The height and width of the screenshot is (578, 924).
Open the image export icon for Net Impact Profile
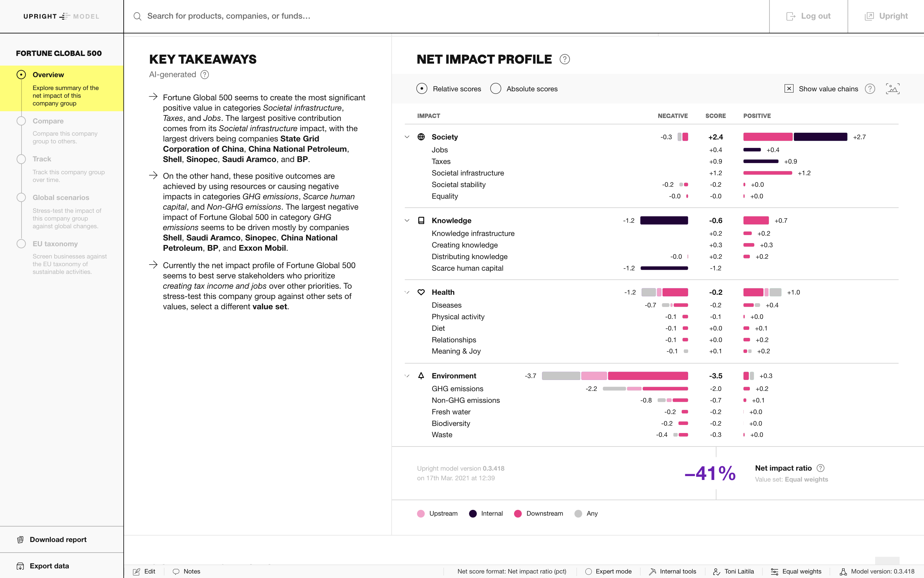point(892,89)
